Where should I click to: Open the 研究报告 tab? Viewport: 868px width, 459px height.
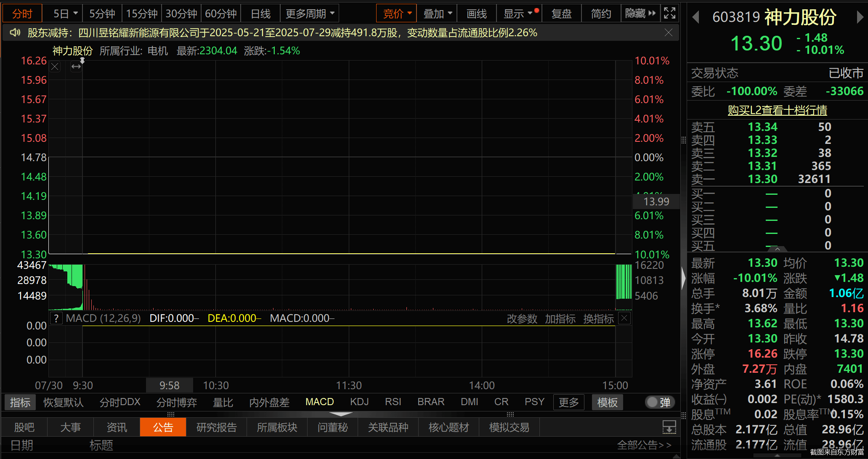click(217, 427)
